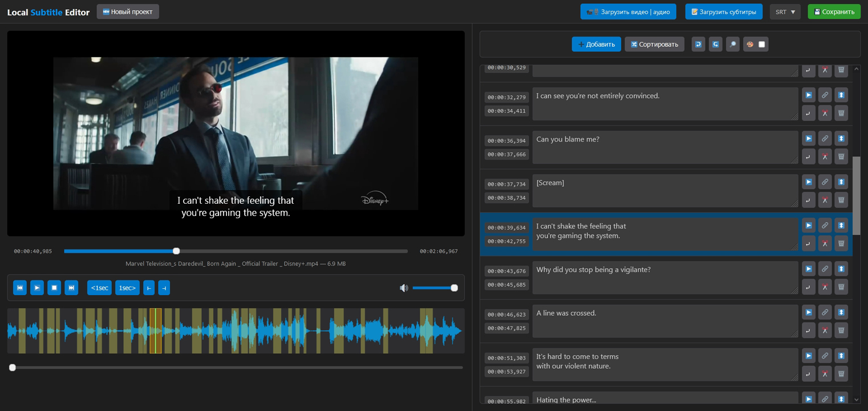
Task: Click the waveform zoom slider below the waveform
Action: tap(236, 368)
